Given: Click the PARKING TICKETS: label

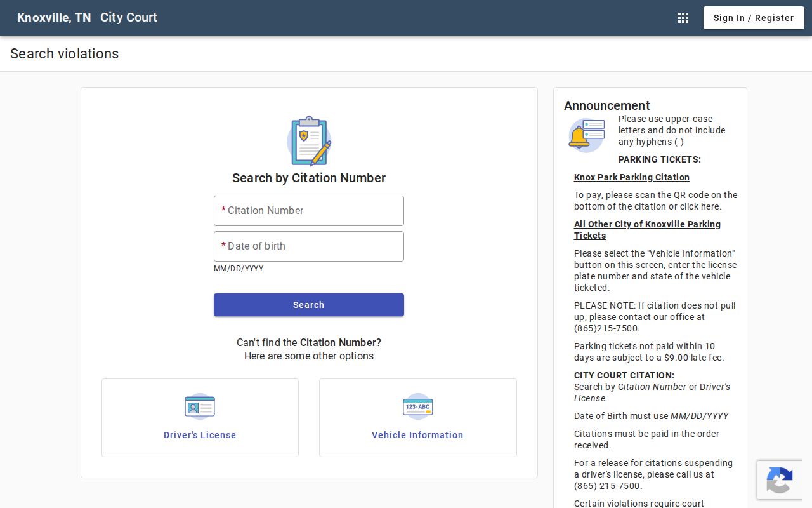Looking at the screenshot, I should coord(660,159).
